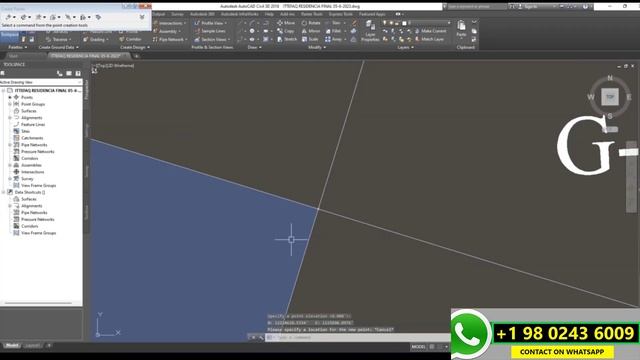Select the Copy tool in Modify panel
This screenshot has width=640, height=360.
point(286,31)
